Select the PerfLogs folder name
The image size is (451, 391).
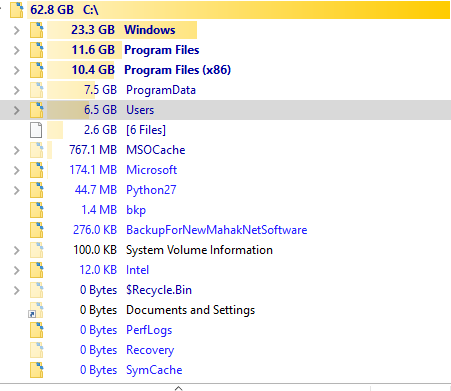point(149,330)
